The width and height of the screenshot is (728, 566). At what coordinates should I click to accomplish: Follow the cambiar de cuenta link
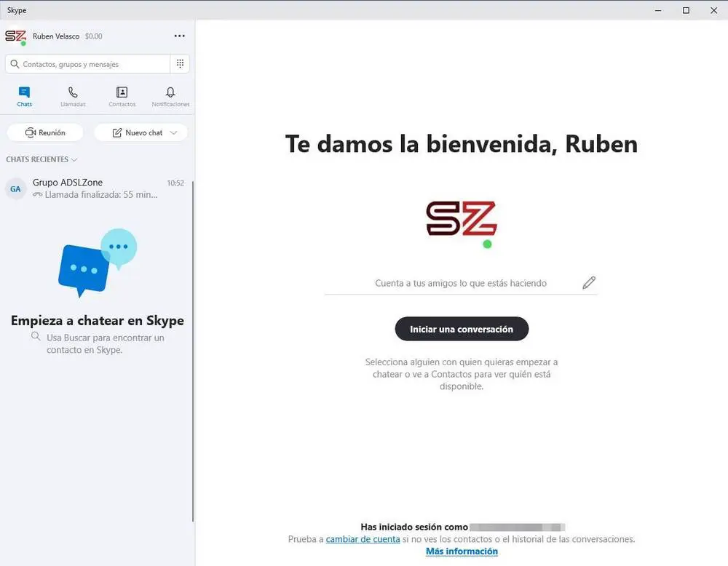(x=363, y=539)
